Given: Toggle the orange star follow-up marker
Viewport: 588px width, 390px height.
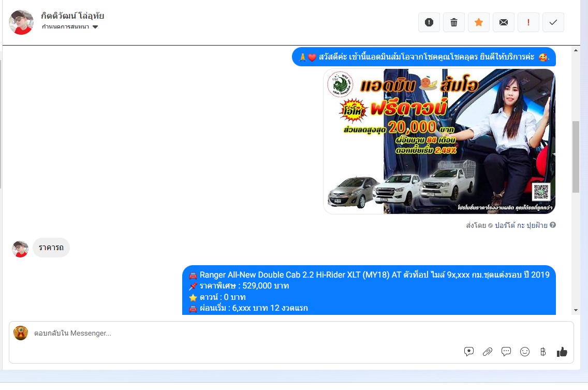Looking at the screenshot, I should tap(479, 22).
